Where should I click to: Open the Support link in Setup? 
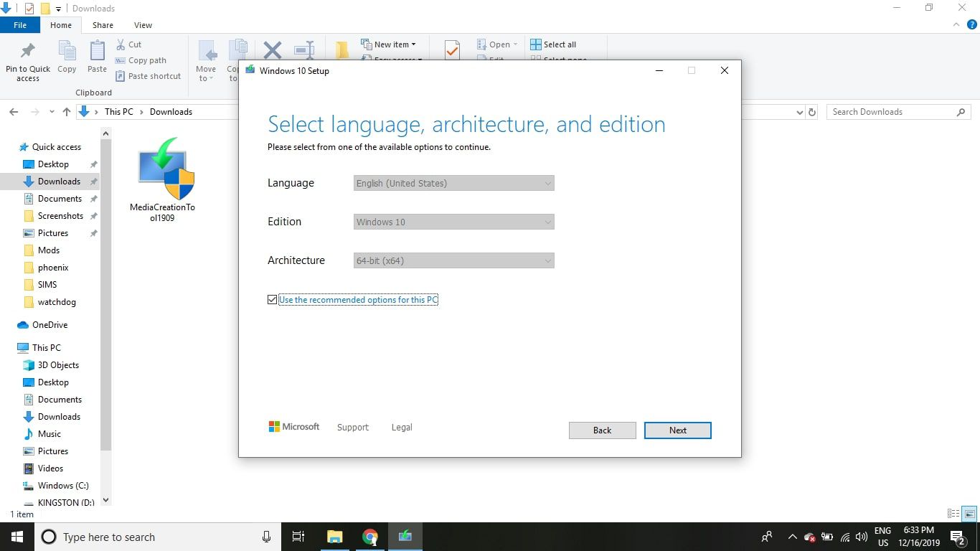tap(353, 427)
